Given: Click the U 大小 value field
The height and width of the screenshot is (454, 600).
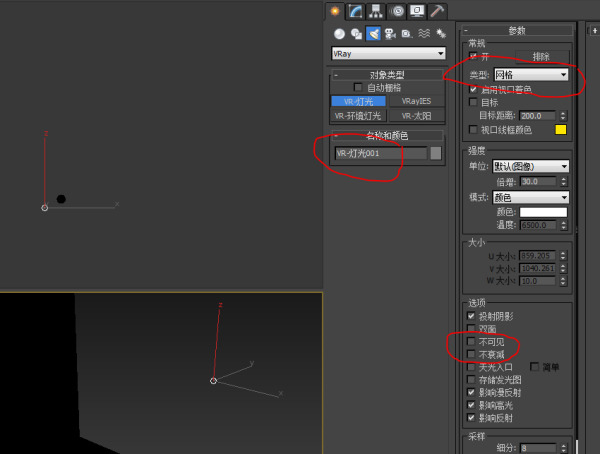Looking at the screenshot, I should tap(537, 256).
